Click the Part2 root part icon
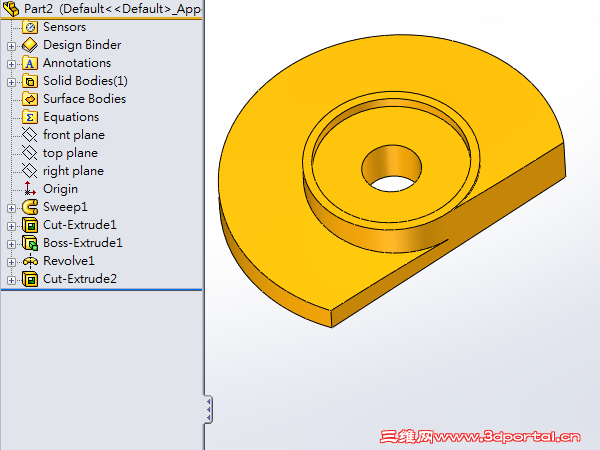This screenshot has width=600, height=450. click(x=11, y=8)
